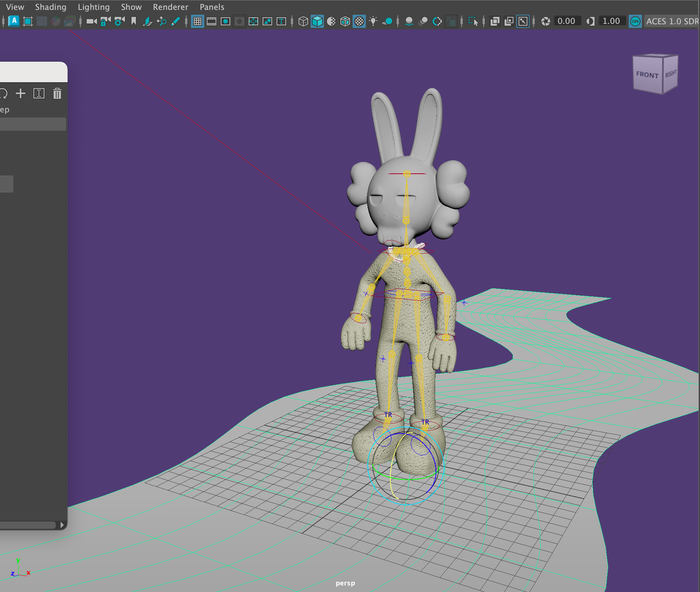The image size is (700, 592).
Task: Toggle the Field Chart display
Action: pyautogui.click(x=253, y=21)
